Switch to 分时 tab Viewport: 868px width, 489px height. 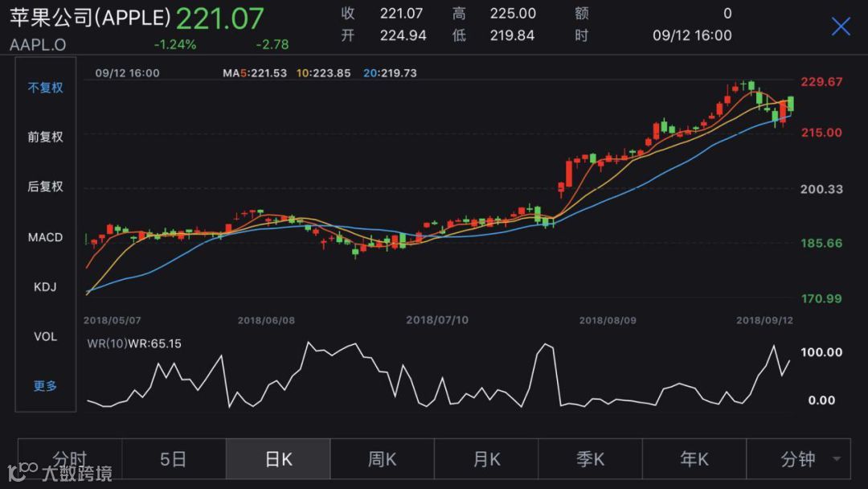70,458
